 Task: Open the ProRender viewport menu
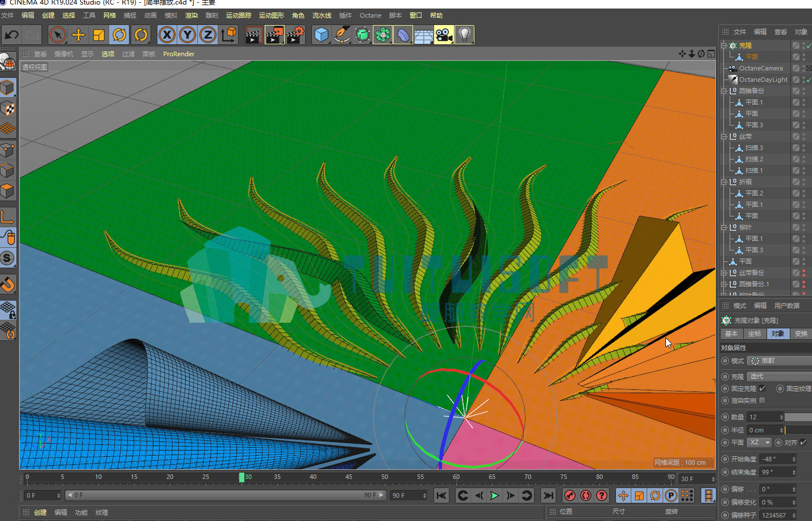tap(178, 54)
